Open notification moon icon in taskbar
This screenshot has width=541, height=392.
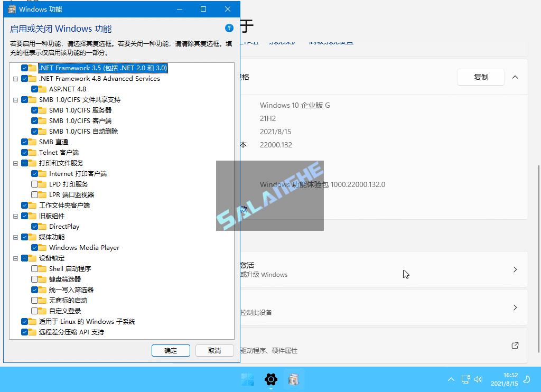527,379
